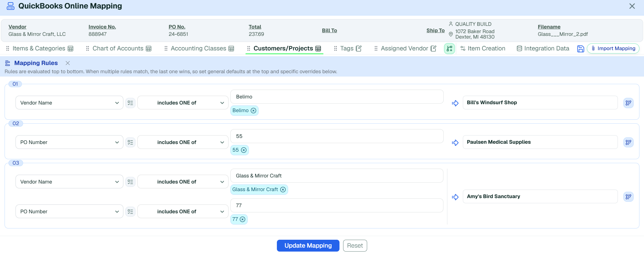
Task: Click the Filename header link
Action: pyautogui.click(x=549, y=27)
